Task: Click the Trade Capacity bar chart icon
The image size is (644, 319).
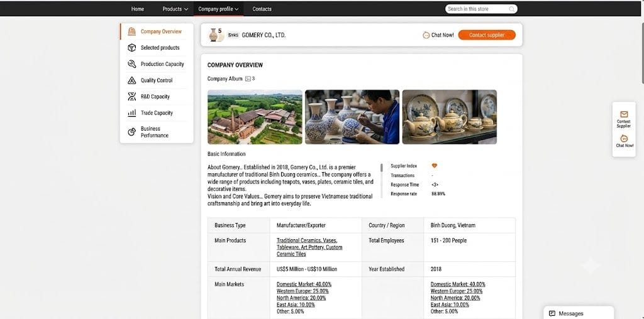Action: tap(132, 113)
